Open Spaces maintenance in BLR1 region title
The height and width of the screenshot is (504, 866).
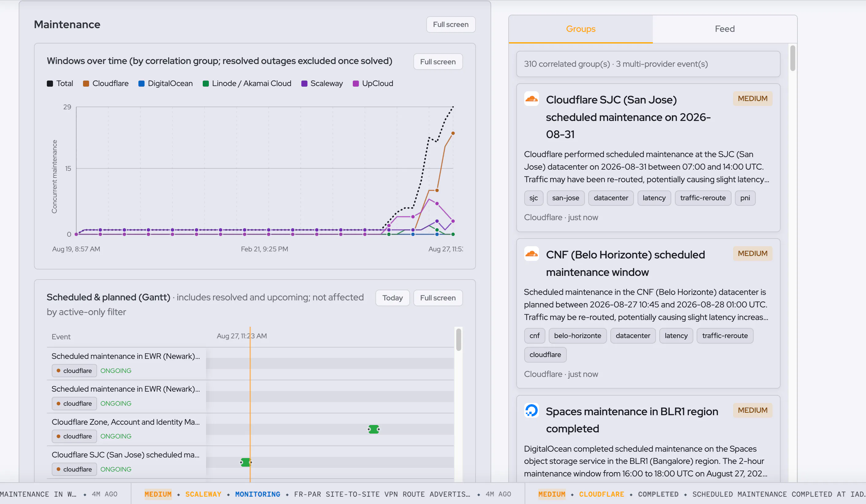click(632, 420)
